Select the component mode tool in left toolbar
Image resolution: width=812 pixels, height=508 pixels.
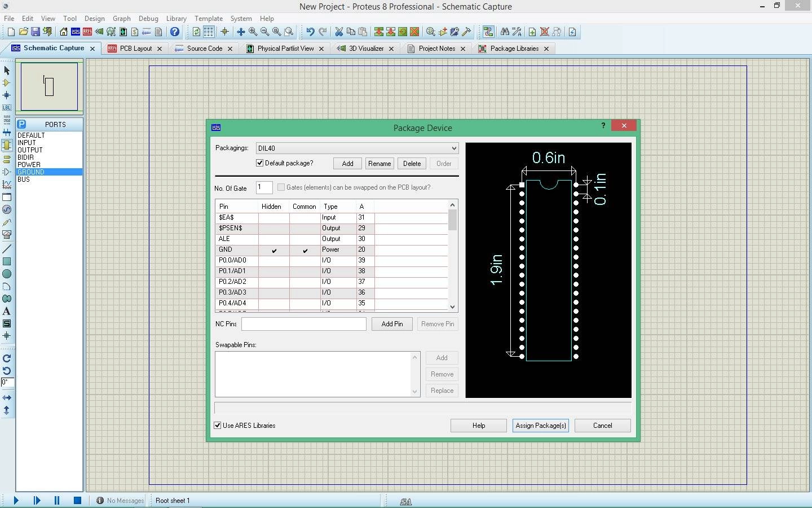tap(7, 83)
